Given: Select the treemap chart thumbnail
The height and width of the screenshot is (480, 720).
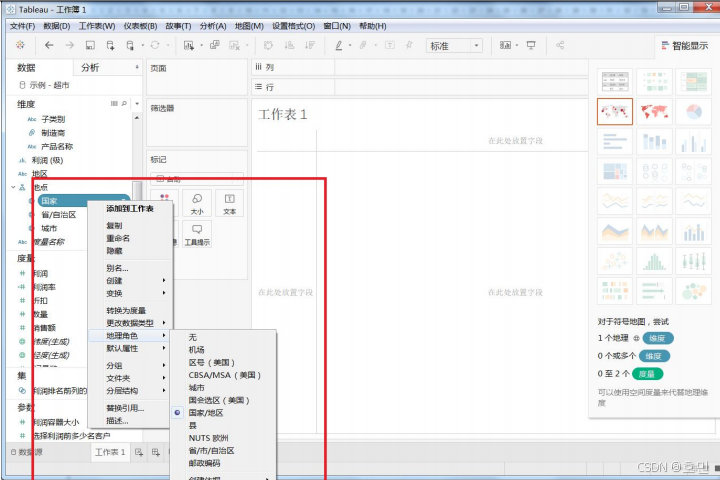Looking at the screenshot, I should click(615, 171).
